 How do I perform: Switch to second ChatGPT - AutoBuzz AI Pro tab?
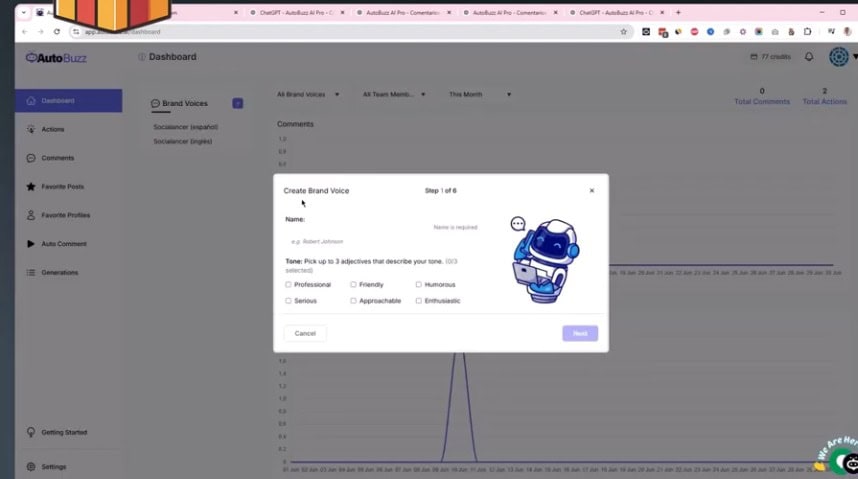pos(617,12)
